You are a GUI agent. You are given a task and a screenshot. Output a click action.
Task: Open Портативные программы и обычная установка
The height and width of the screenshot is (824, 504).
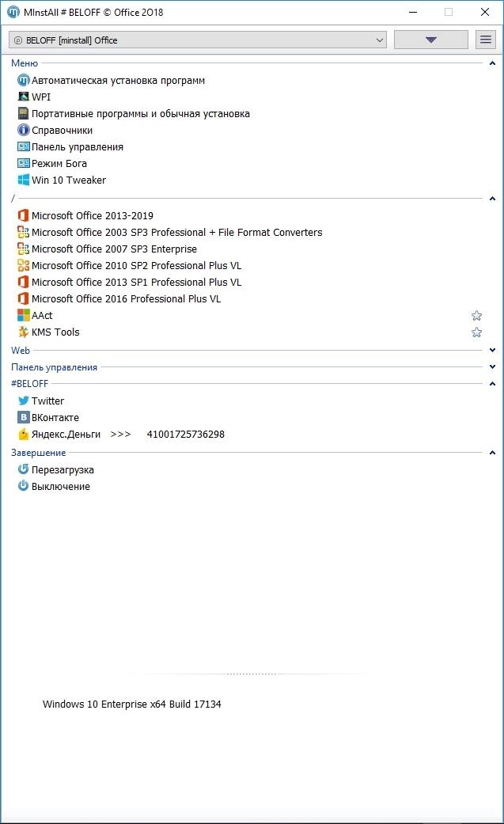(x=140, y=113)
